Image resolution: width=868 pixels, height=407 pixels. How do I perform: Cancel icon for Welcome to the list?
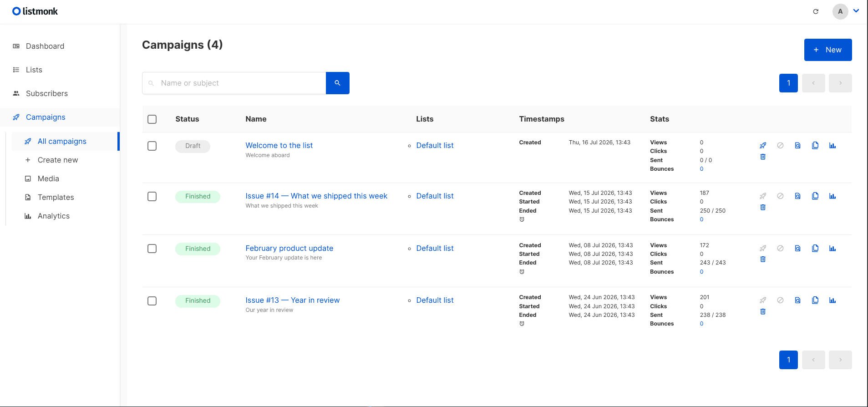tap(780, 146)
